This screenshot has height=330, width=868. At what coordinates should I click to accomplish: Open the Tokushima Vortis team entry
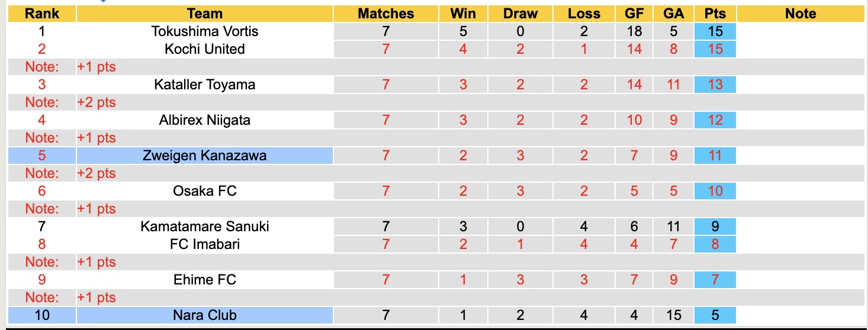click(205, 31)
